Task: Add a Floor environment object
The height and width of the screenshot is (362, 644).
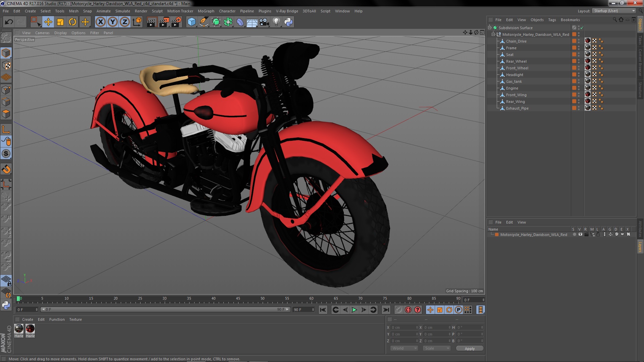Action: [252, 22]
